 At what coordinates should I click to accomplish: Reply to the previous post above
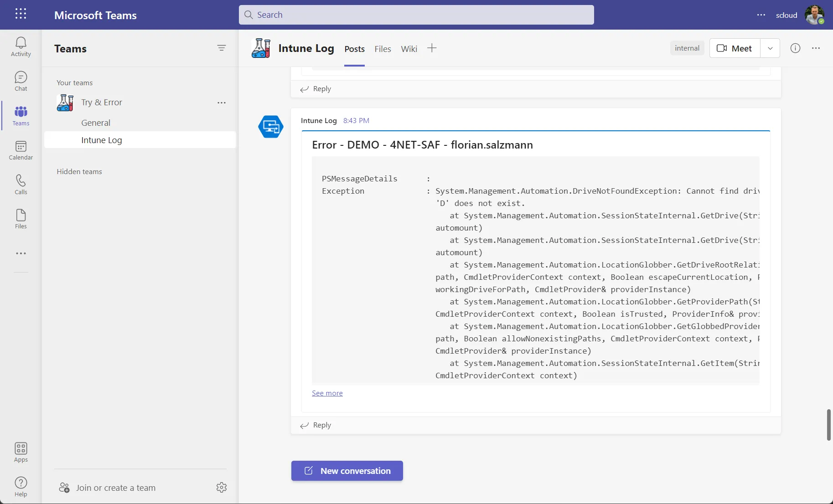pyautogui.click(x=316, y=89)
